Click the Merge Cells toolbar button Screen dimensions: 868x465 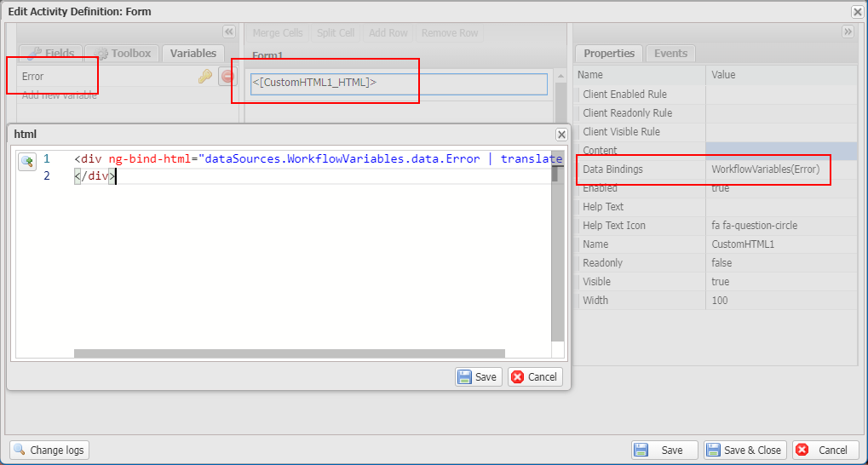278,33
